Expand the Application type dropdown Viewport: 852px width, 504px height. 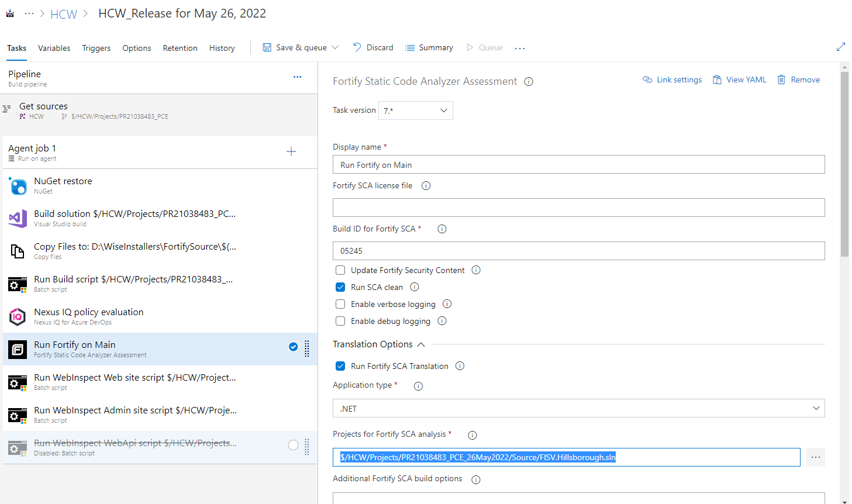click(x=578, y=408)
